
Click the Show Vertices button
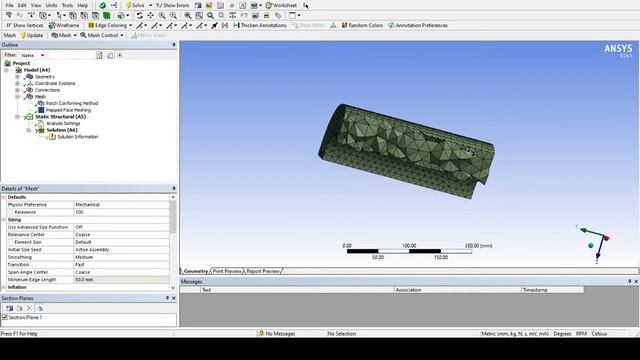click(x=24, y=25)
